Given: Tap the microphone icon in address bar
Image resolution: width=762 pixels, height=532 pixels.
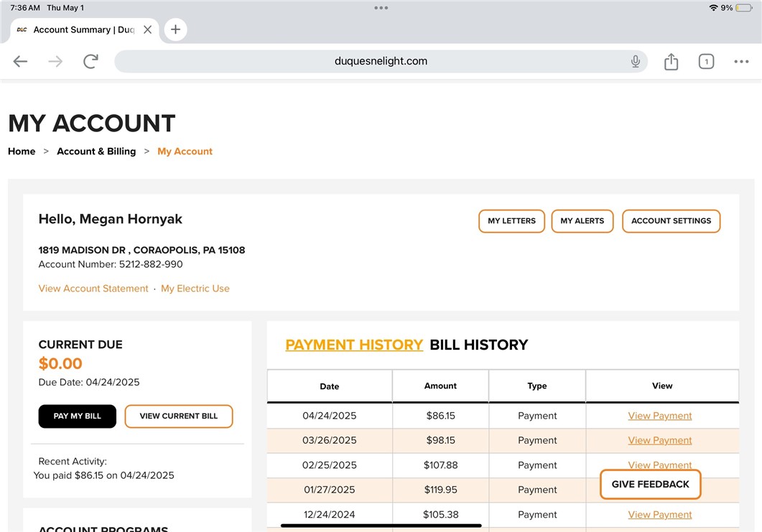Looking at the screenshot, I should 635,62.
